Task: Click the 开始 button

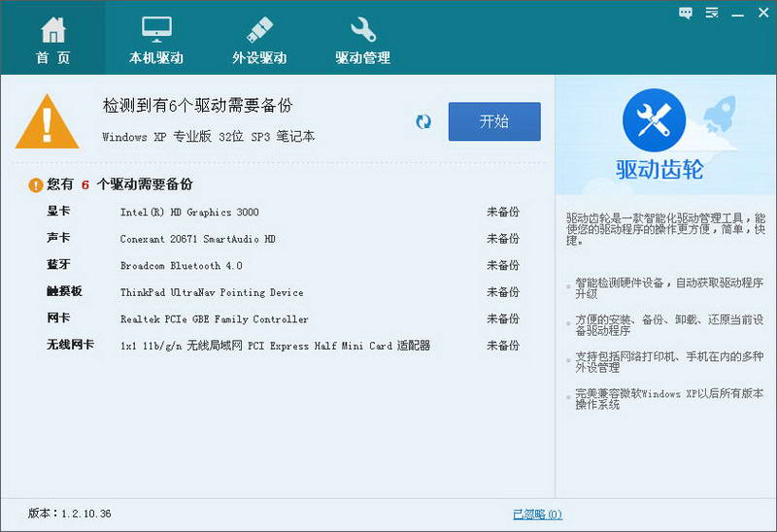Action: (494, 121)
